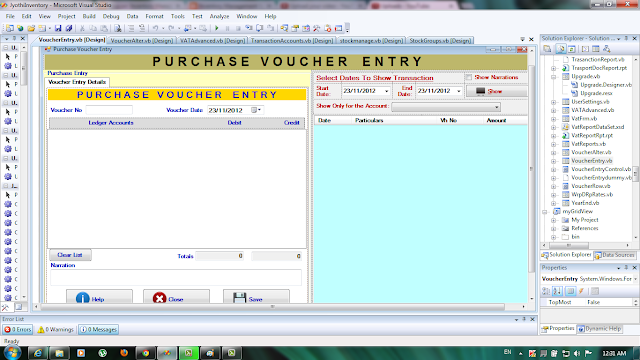The width and height of the screenshot is (640, 360).
Task: Start debugging with the green play icon
Action: (217, 28)
